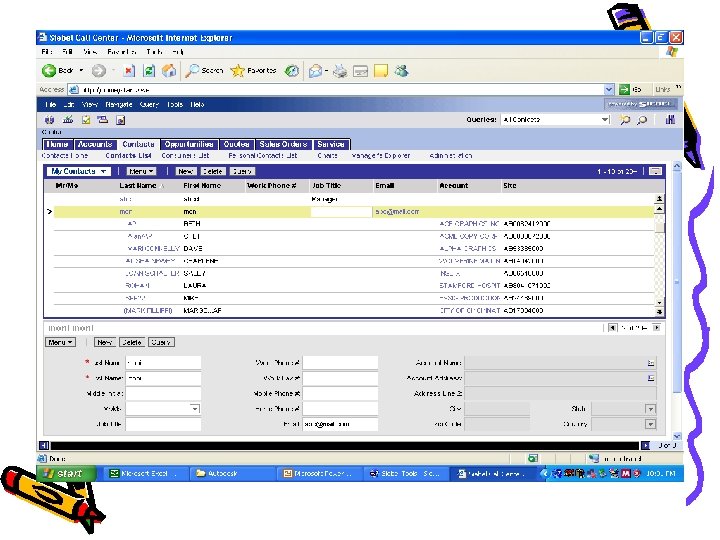The width and height of the screenshot is (720, 540).
Task: Click the New Query magnifier icon
Action: (624, 120)
